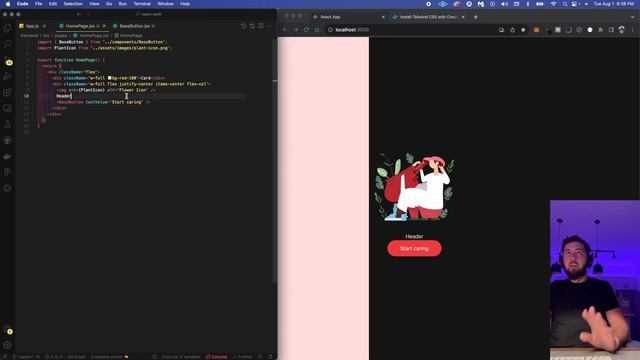This screenshot has width=640, height=360.
Task: Open the Extensions view in activity bar
Action: point(7,92)
